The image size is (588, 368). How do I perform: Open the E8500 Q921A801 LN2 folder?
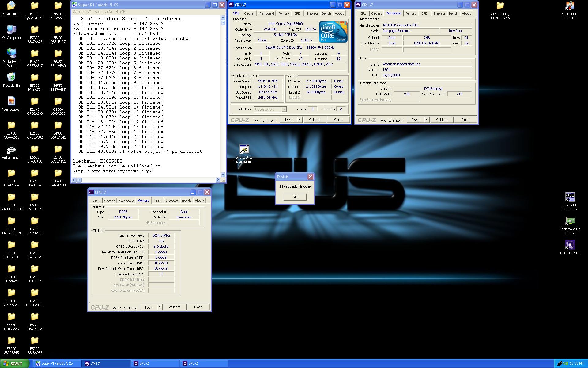point(11,202)
